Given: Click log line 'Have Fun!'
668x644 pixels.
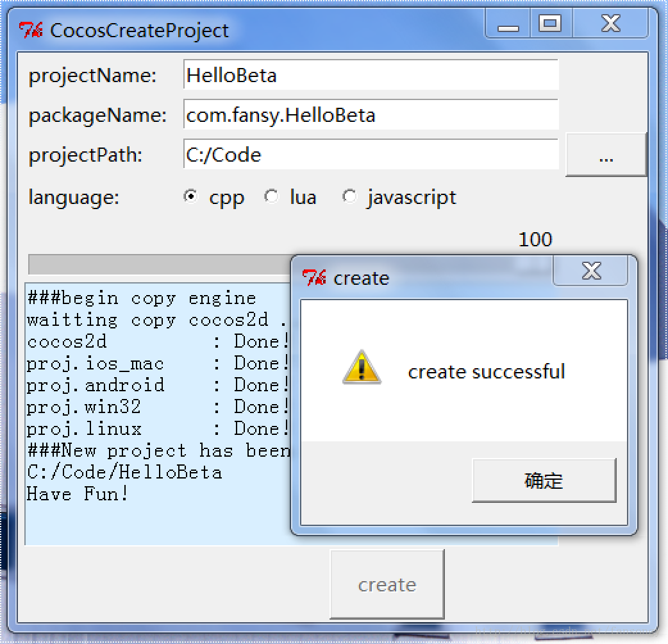Looking at the screenshot, I should tap(78, 494).
